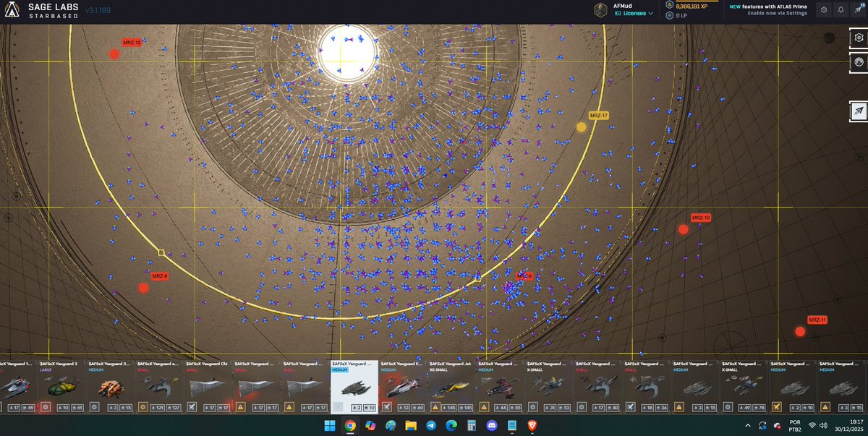Screen dimensions: 868x436
Task: Show hidden system tray icons chevron
Action: [748, 425]
